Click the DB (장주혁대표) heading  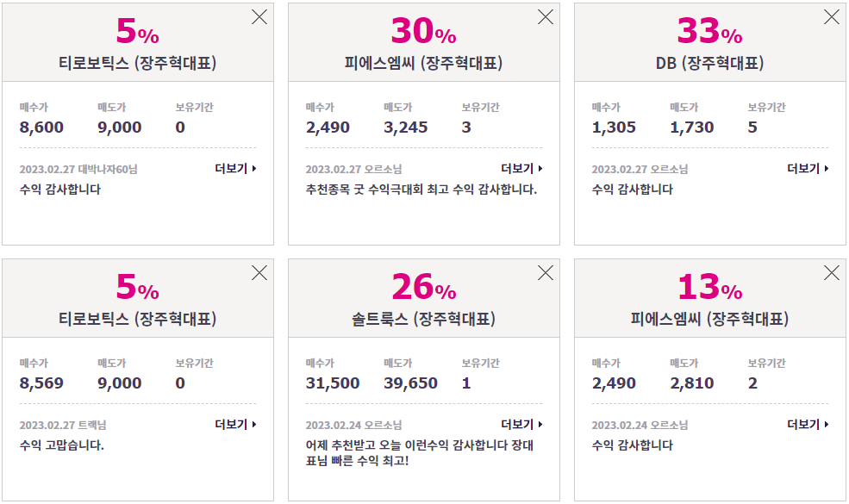click(x=710, y=64)
